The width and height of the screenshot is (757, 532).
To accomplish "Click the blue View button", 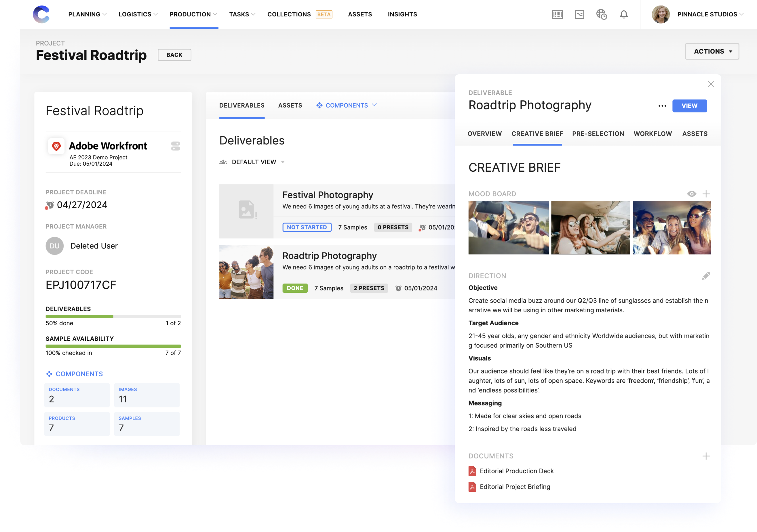I will click(x=689, y=106).
